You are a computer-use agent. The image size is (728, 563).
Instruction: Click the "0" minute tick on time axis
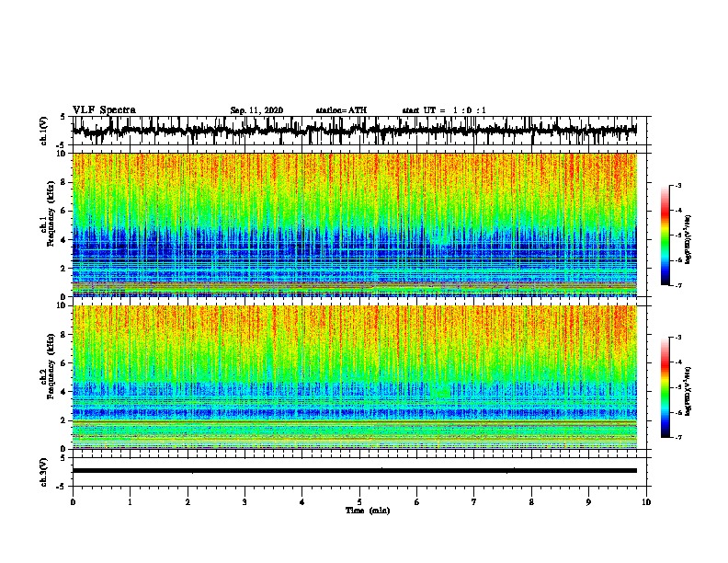[x=73, y=502]
